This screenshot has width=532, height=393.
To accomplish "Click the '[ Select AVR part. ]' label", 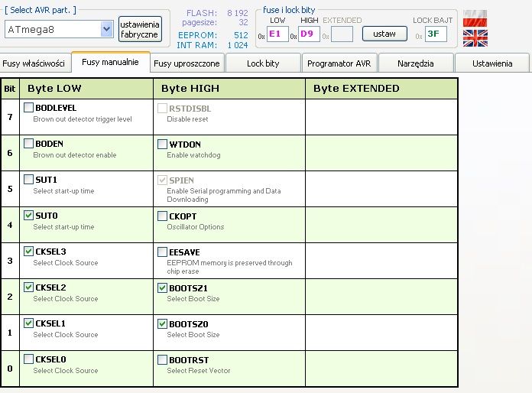I will coord(41,10).
